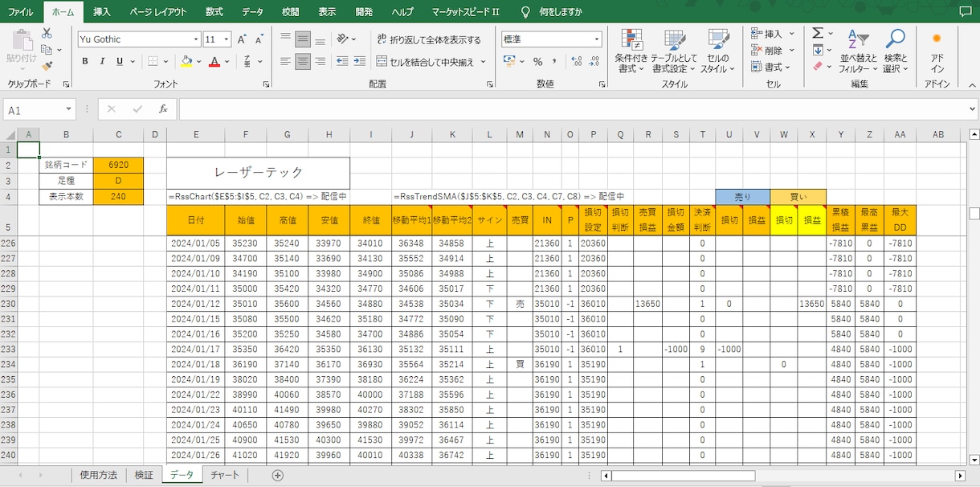Click the AutoSum sigma icon
This screenshot has height=487, width=980.
817,33
